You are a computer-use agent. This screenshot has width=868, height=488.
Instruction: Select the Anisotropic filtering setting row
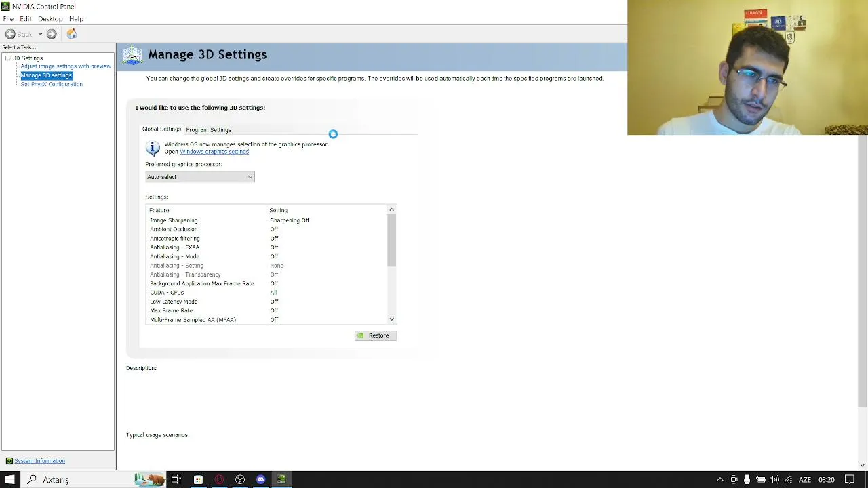(x=268, y=239)
